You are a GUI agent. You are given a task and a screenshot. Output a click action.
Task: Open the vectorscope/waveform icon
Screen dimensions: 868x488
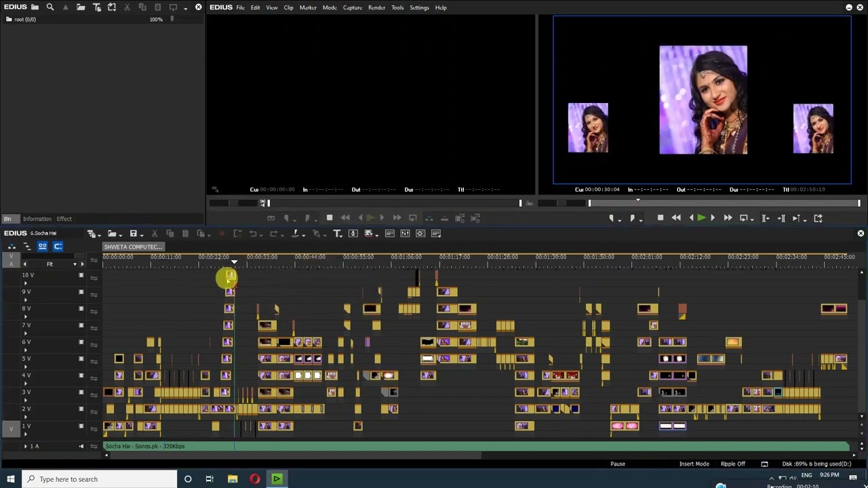[x=420, y=234]
